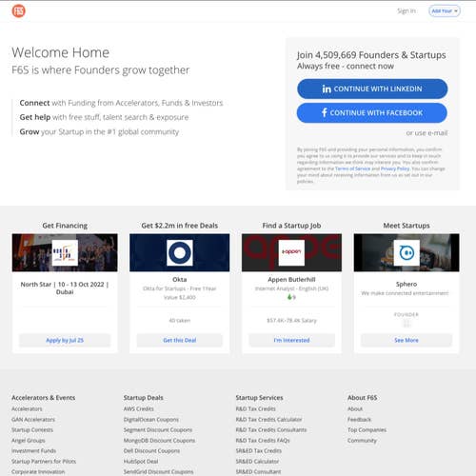The height and width of the screenshot is (476, 476).
Task: Click Top Companies under About F6S
Action: coord(367,429)
